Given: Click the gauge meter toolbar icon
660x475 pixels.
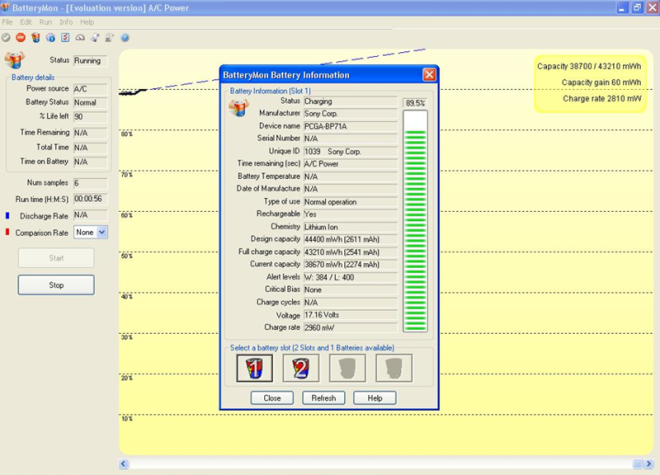Looking at the screenshot, I should tap(81, 38).
